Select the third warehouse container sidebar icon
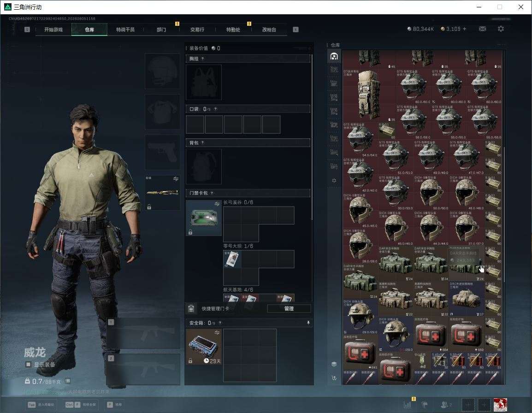532x413 pixels. point(334,83)
